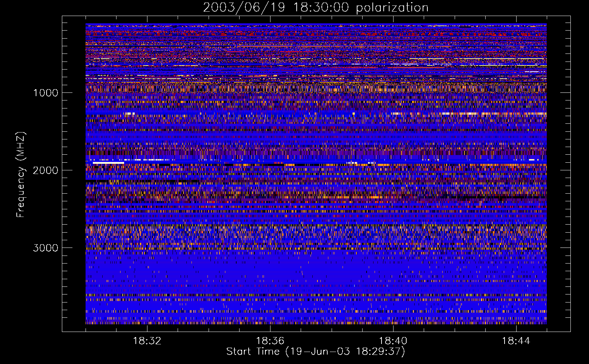Click the 18:40 time tick label
589x364 pixels.
(393, 341)
